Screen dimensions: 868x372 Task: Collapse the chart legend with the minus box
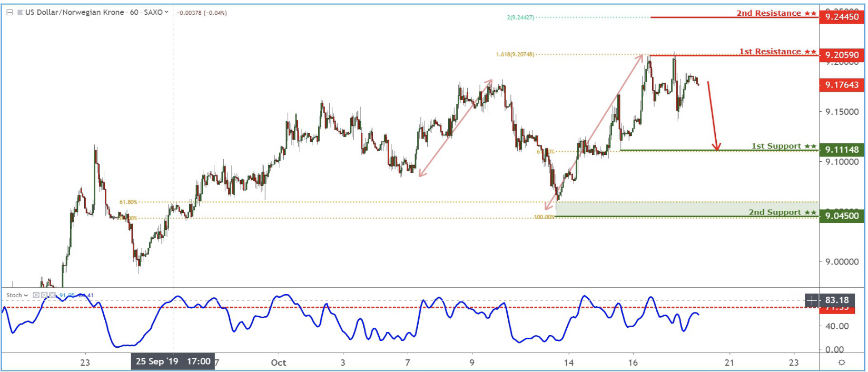point(9,12)
